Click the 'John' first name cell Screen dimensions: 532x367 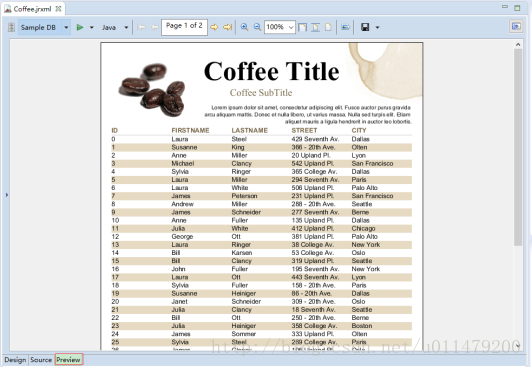click(178, 269)
